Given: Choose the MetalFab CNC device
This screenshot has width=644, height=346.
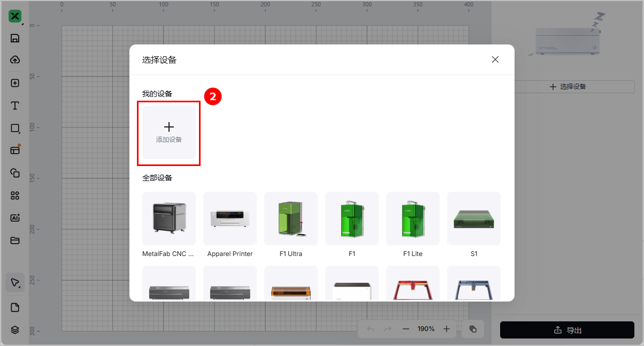Looking at the screenshot, I should click(169, 219).
